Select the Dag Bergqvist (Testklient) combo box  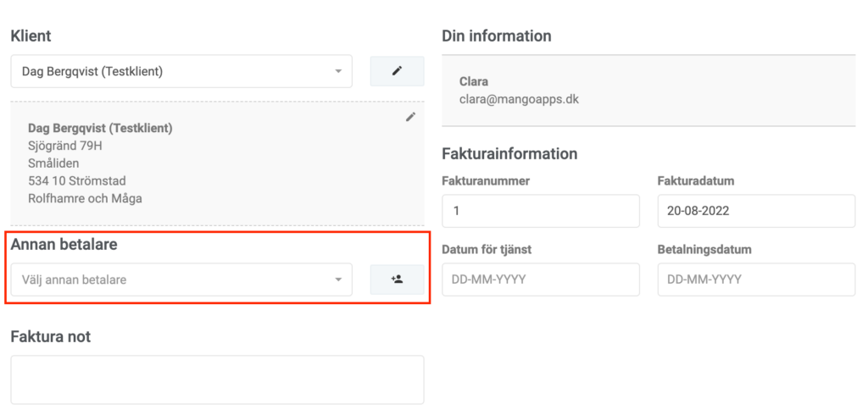point(181,71)
